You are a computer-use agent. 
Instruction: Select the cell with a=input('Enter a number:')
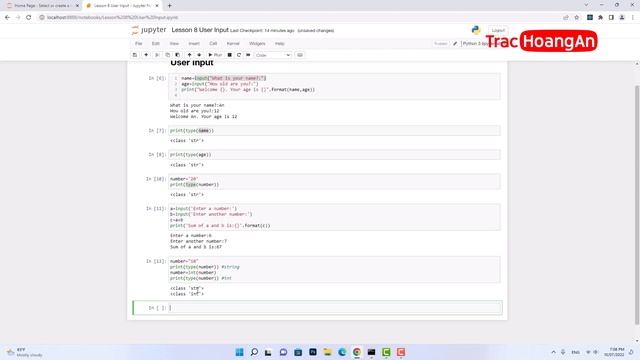point(334,217)
